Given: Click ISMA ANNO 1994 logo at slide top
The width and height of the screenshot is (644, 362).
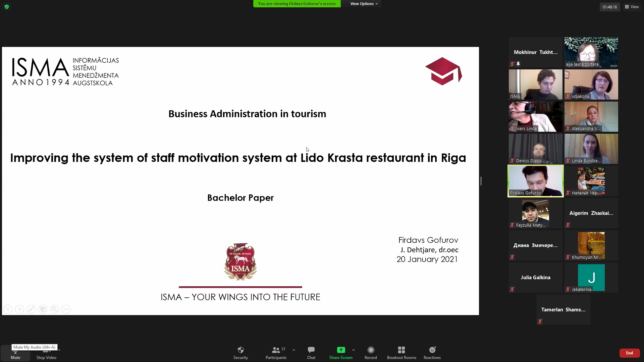Looking at the screenshot, I should click(65, 72).
